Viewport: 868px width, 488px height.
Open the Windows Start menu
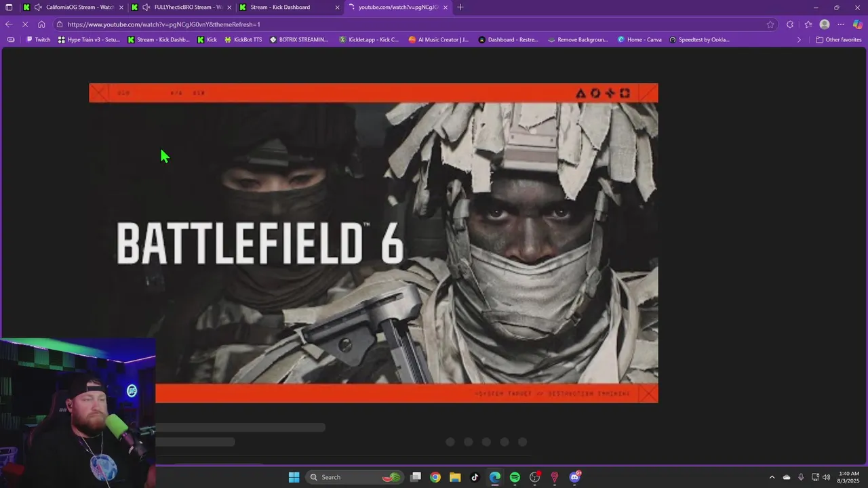(x=294, y=477)
